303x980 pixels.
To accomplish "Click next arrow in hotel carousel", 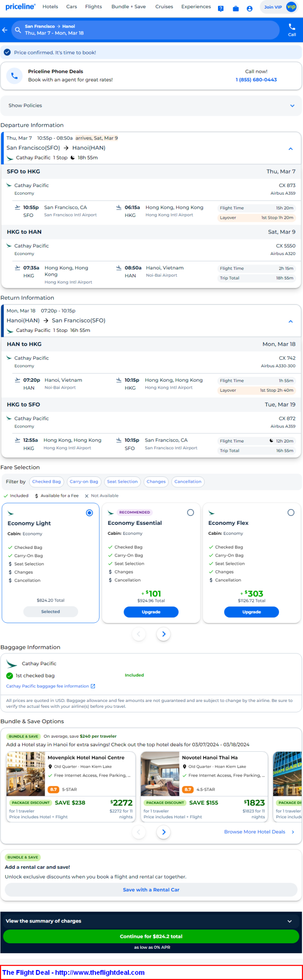I will click(164, 832).
